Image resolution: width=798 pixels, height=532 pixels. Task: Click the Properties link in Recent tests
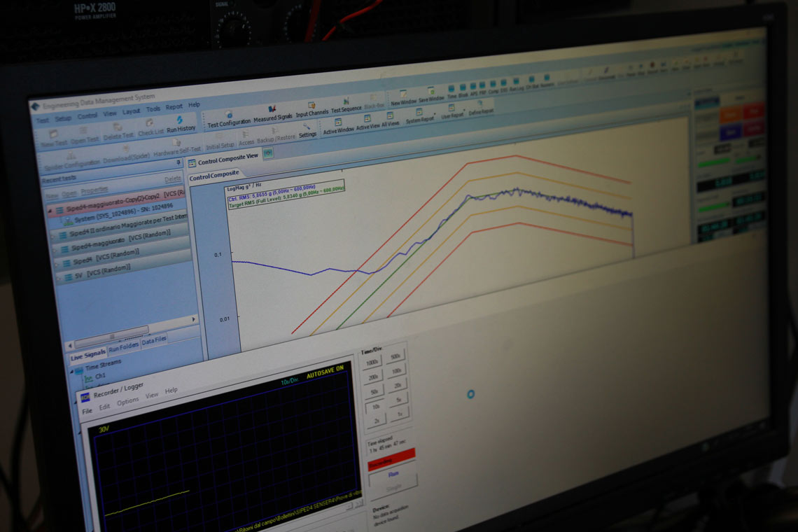pyautogui.click(x=94, y=190)
